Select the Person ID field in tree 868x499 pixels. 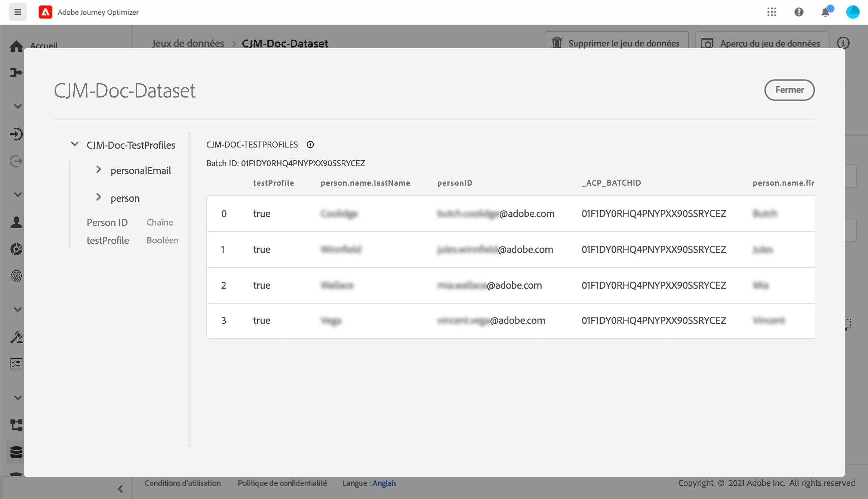(107, 222)
